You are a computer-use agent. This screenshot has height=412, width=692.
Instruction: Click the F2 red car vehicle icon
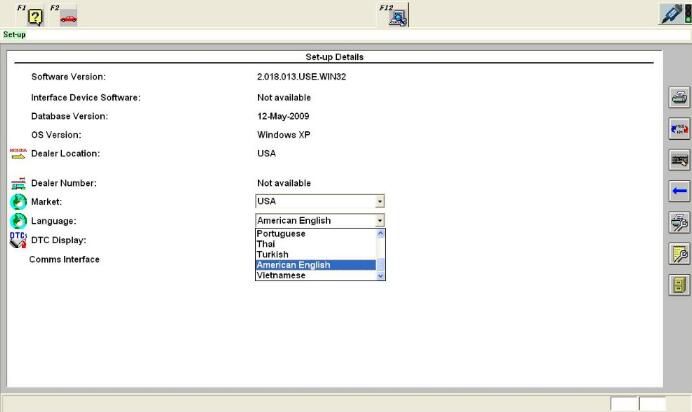(x=68, y=18)
